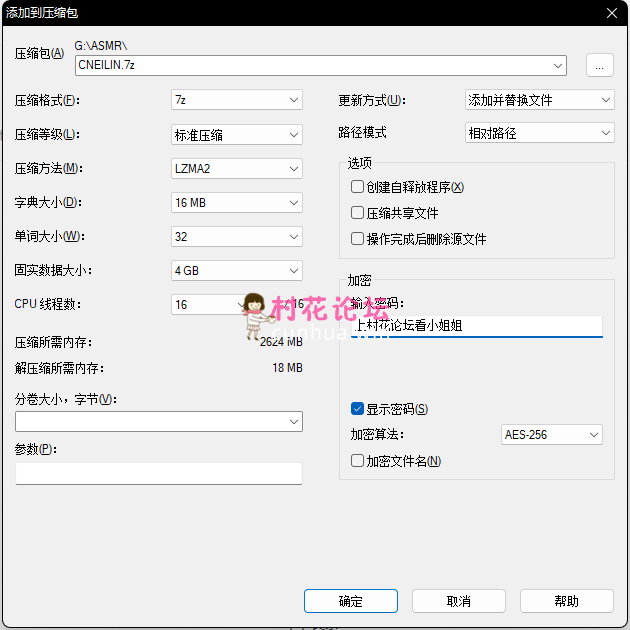Open the compression format (压缩格式) 7z dropdown
Image resolution: width=630 pixels, height=630 pixels.
pos(236,100)
